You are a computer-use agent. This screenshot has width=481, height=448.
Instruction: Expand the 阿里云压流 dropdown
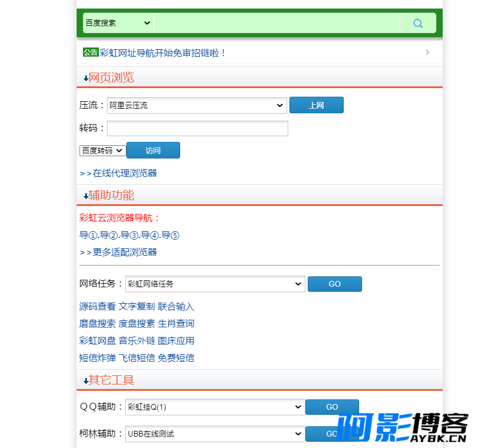point(197,105)
